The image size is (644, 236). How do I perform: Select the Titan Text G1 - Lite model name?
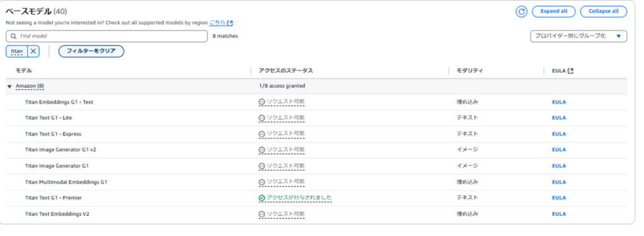pos(48,118)
